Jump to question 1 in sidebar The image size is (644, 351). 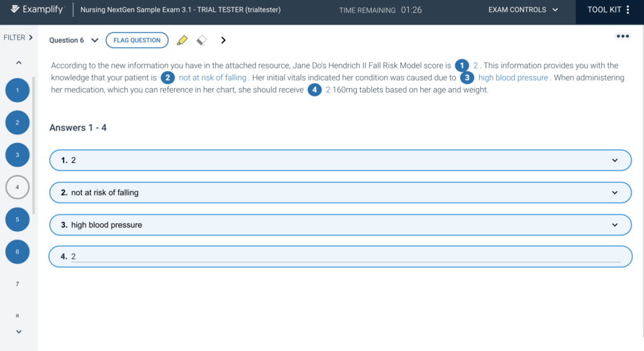[x=18, y=91]
